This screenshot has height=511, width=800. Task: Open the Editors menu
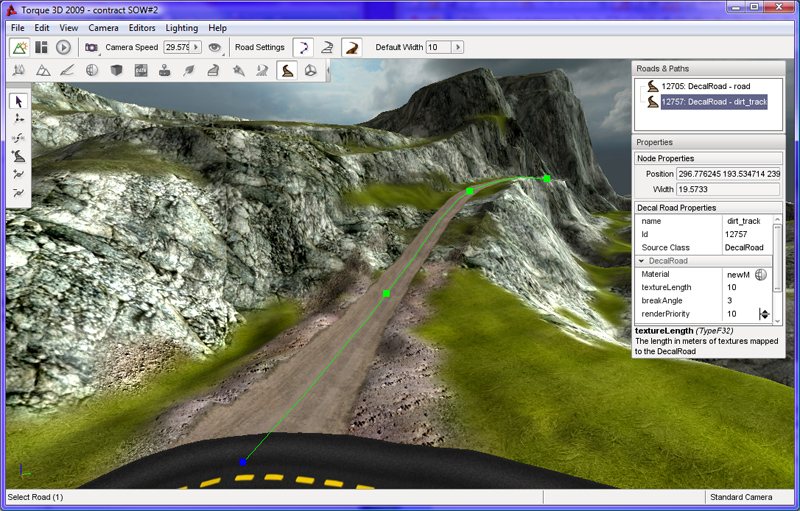pyautogui.click(x=142, y=28)
